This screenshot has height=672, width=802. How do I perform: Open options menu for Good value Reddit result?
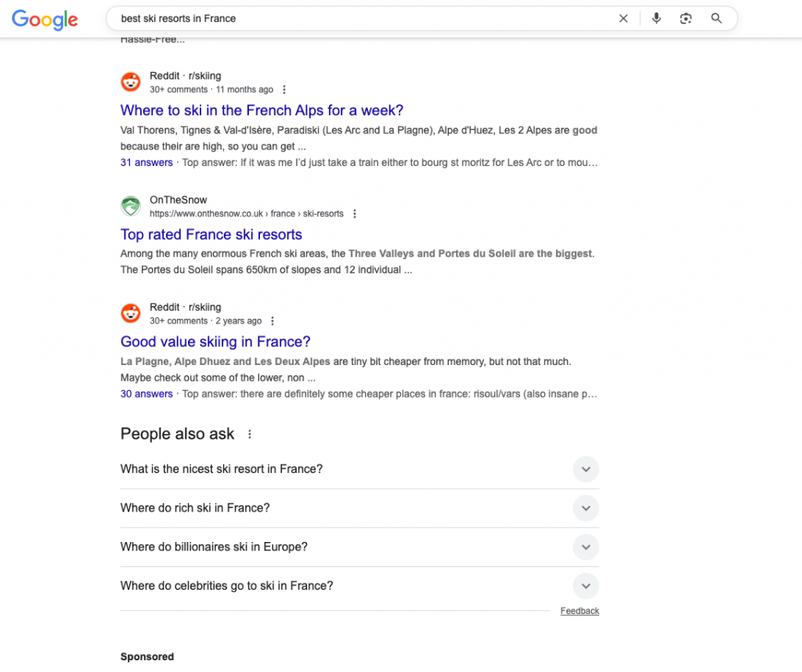point(273,321)
